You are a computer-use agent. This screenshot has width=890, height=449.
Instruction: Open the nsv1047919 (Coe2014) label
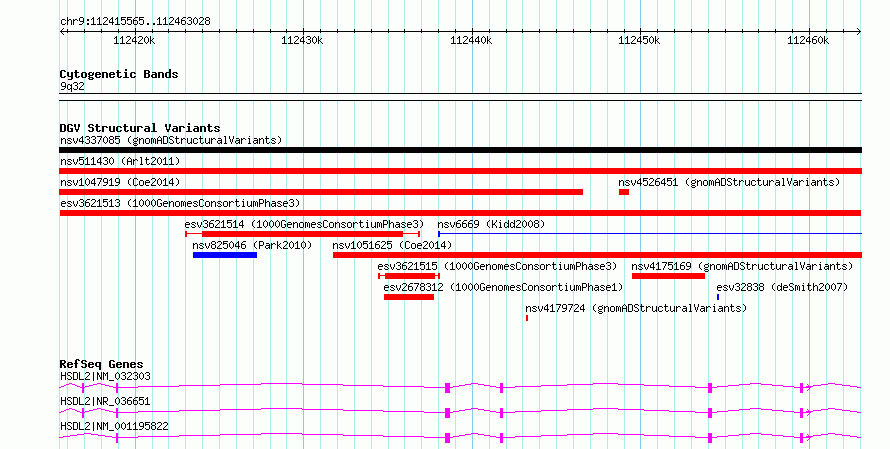coord(120,182)
